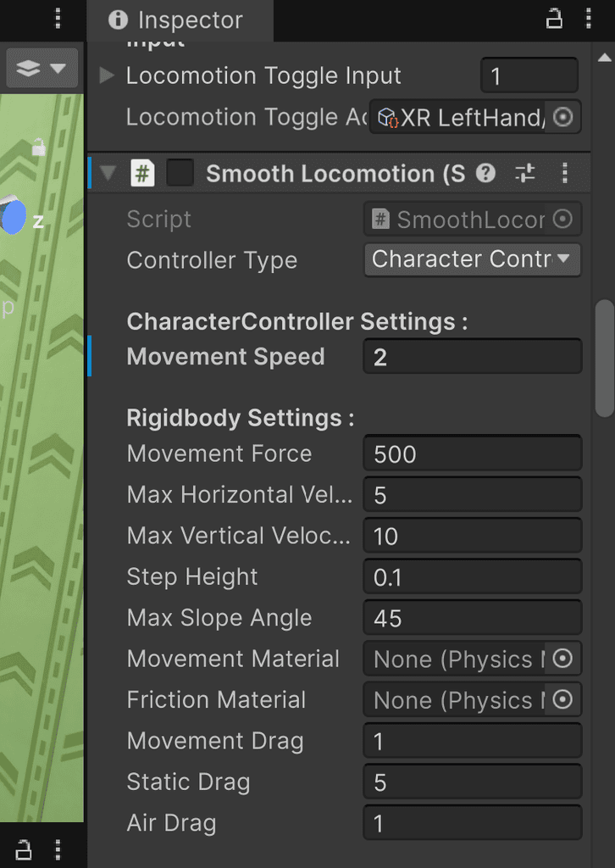Open the layers dropdown in scene view
The width and height of the screenshot is (615, 868).
(x=42, y=68)
